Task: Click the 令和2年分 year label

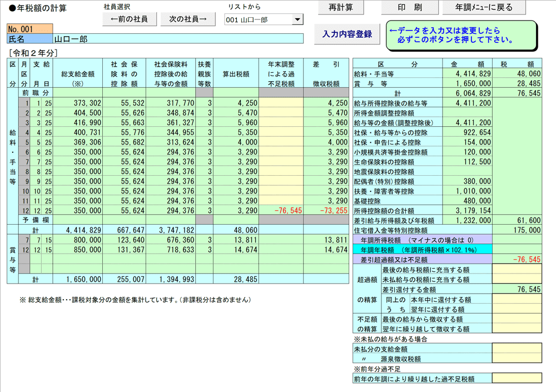Action: [33, 53]
